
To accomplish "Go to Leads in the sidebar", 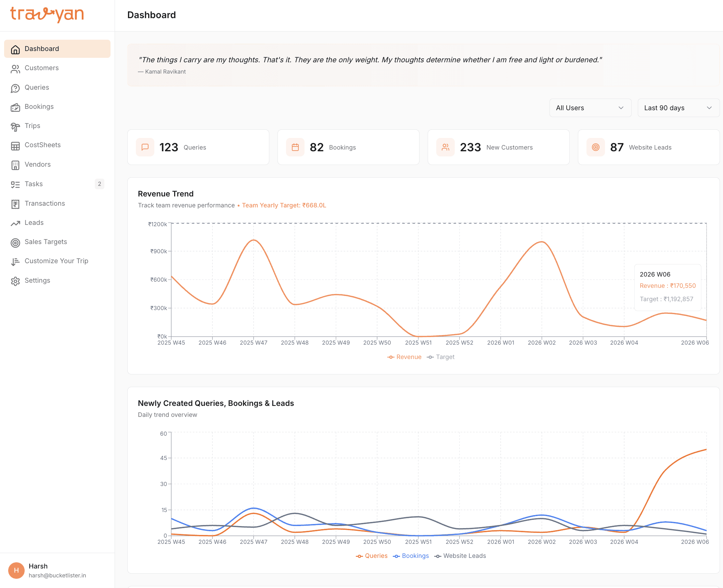I will point(34,223).
